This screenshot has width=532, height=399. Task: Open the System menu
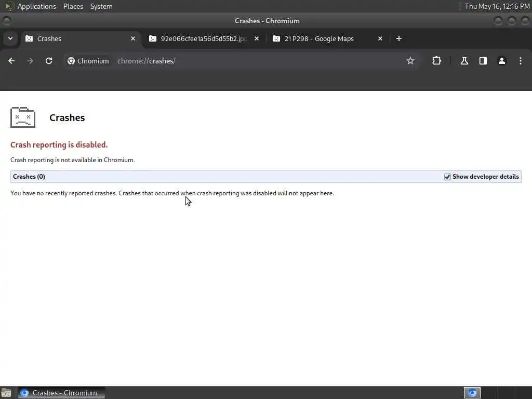101,6
